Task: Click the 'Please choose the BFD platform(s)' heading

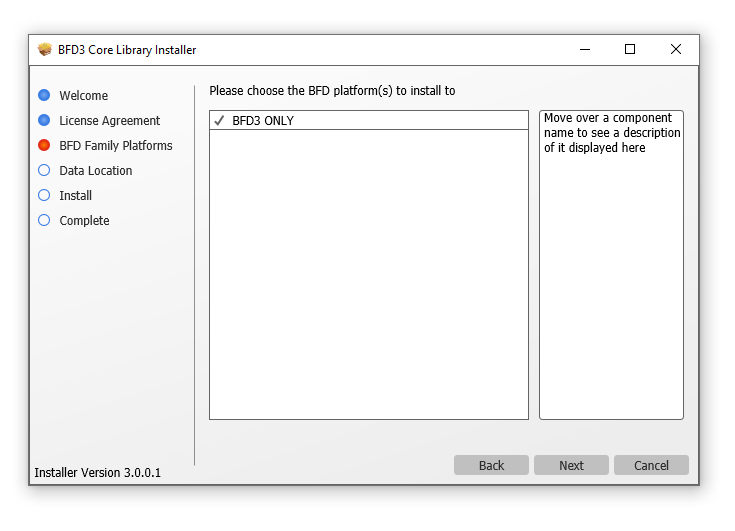Action: 332,91
